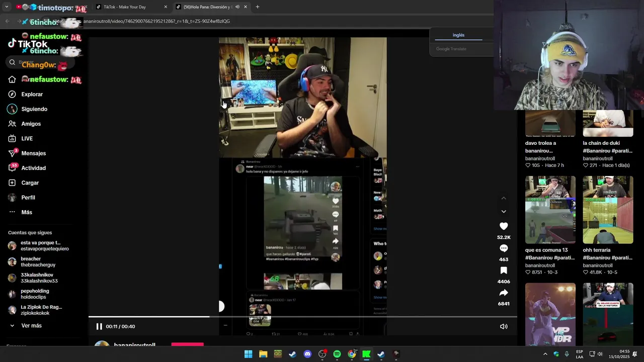644x362 pixels.
Task: Open Discord from taskbar
Action: pos(307,354)
